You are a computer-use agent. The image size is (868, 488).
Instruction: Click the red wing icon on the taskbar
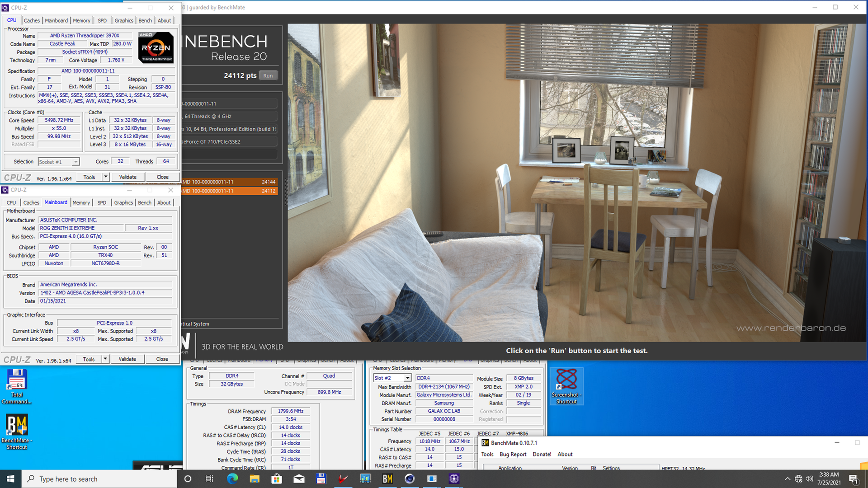343,479
